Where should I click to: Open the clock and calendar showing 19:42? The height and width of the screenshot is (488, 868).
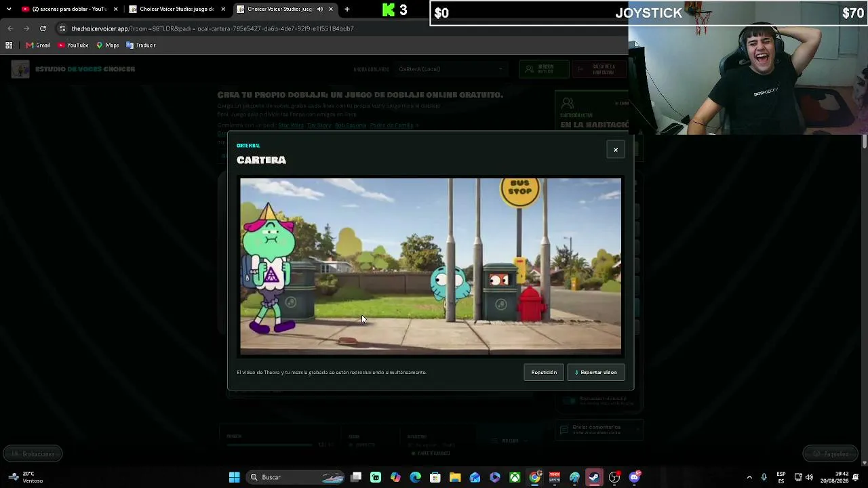click(834, 477)
